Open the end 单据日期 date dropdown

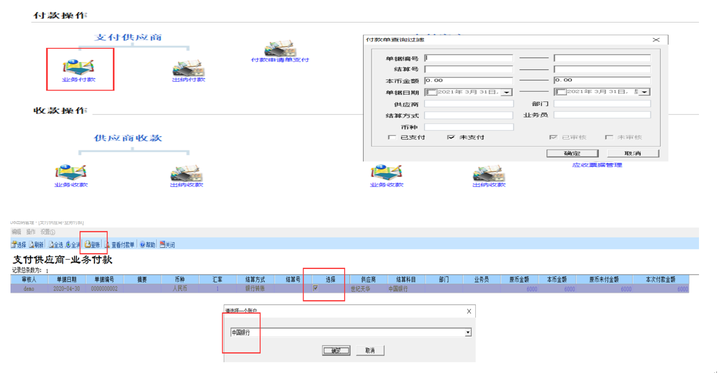[644, 92]
